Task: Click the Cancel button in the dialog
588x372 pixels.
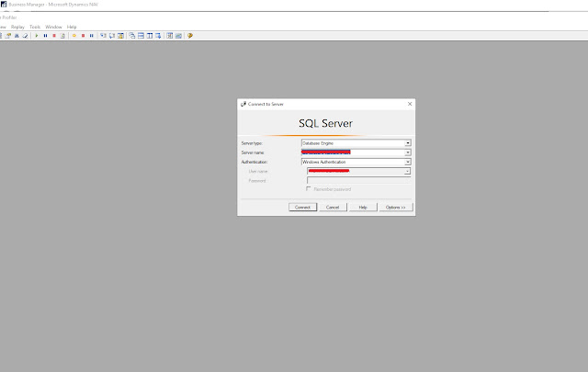Action: [333, 207]
